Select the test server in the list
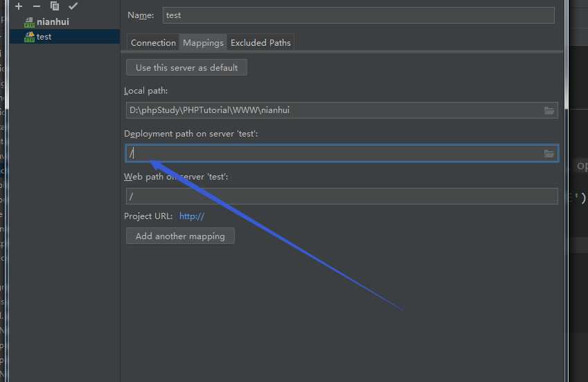The width and height of the screenshot is (588, 382). (44, 37)
